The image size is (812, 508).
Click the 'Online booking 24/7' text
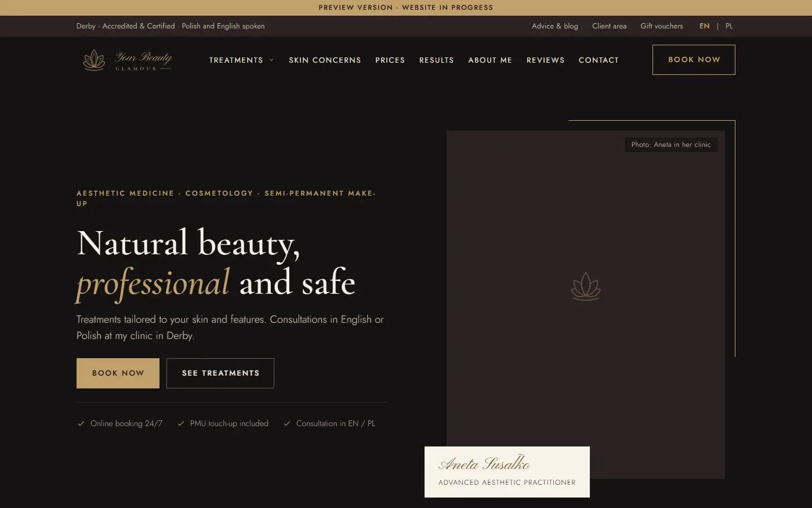[x=126, y=424]
